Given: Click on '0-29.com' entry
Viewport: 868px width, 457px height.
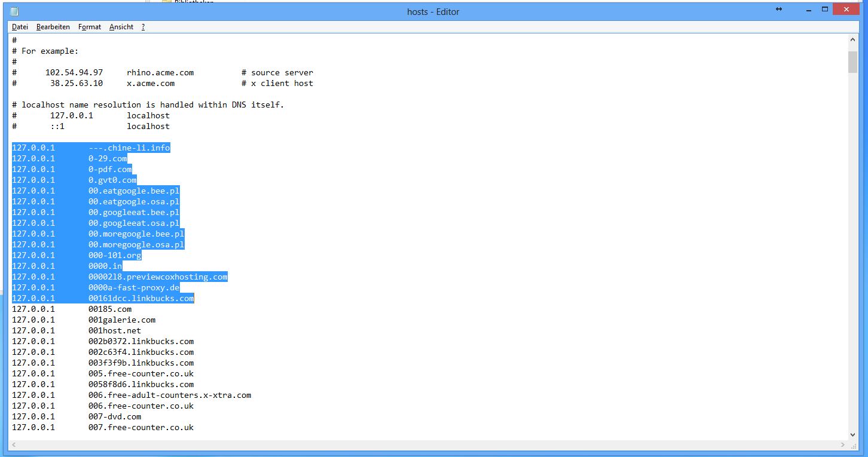Looking at the screenshot, I should click(x=108, y=158).
